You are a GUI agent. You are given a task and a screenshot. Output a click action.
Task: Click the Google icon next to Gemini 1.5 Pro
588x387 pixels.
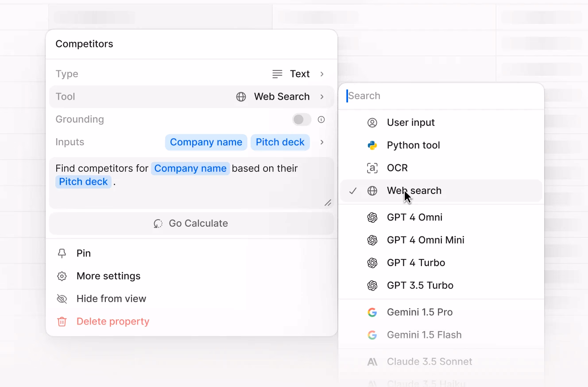point(372,312)
